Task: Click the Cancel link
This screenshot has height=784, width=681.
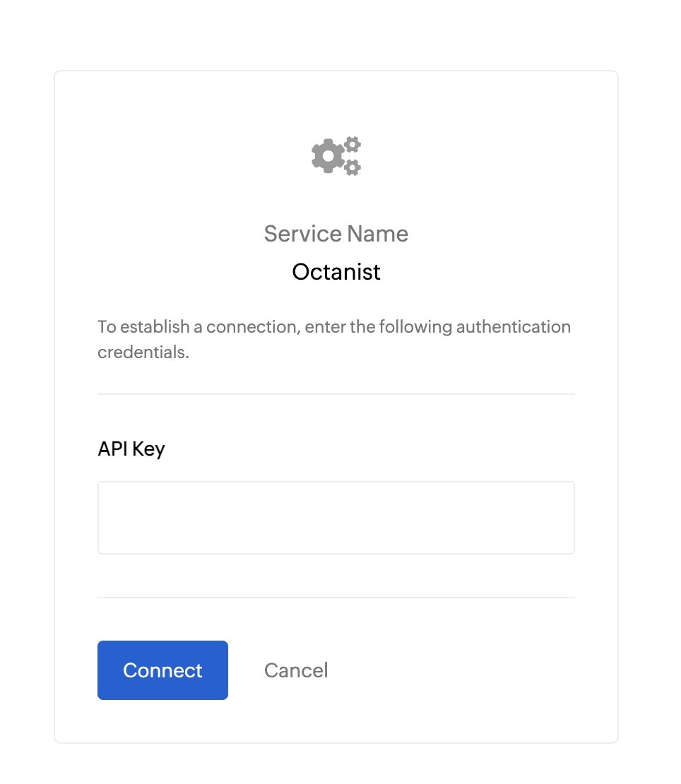Action: (296, 670)
